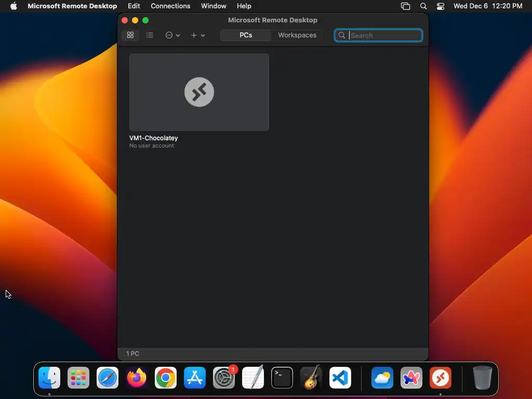This screenshot has width=532, height=399.
Task: Open Terminal from the Dock
Action: [282, 378]
